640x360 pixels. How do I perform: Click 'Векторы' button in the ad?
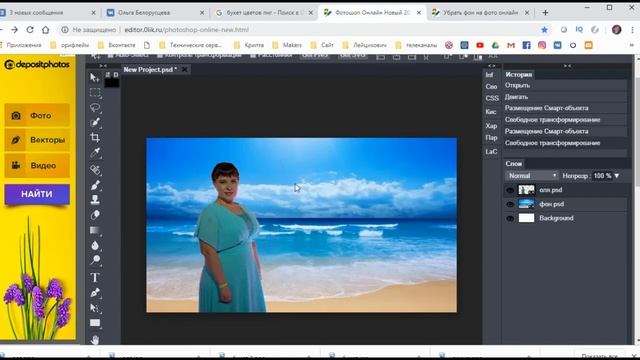click(37, 140)
